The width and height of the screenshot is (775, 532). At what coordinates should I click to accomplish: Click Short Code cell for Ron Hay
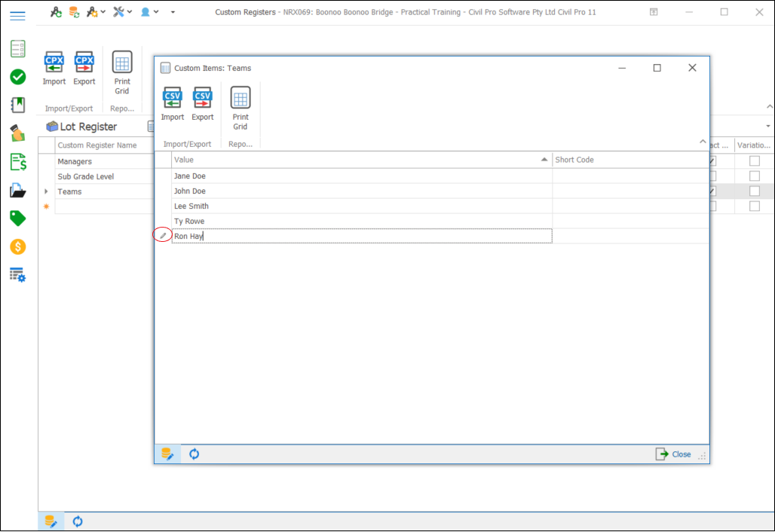[x=630, y=236]
